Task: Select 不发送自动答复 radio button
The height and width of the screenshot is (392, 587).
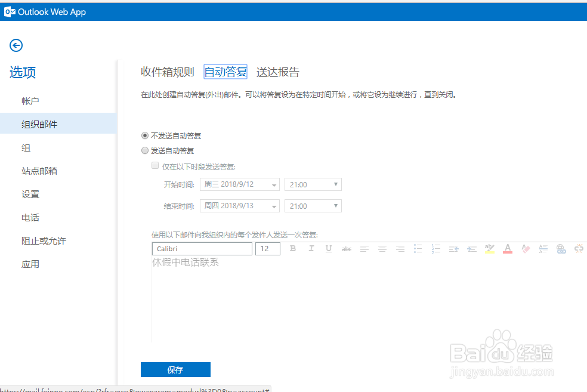Action: click(145, 135)
